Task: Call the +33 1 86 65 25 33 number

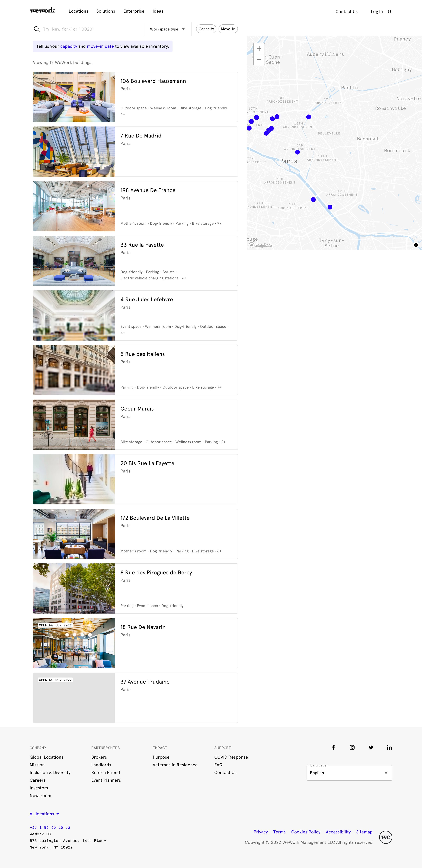Action: [50, 827]
